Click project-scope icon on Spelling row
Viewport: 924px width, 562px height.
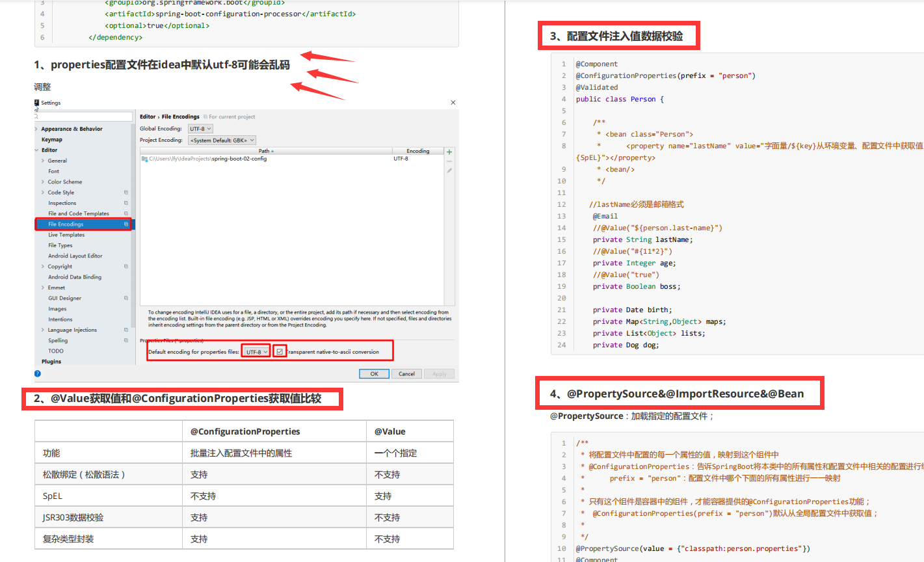tap(126, 340)
